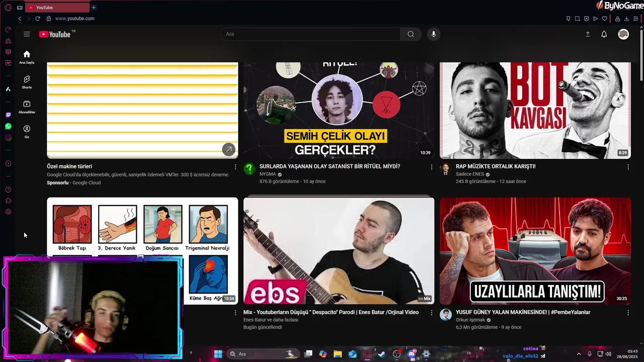Open Abonelikler in YouTube sidebar

[x=27, y=107]
